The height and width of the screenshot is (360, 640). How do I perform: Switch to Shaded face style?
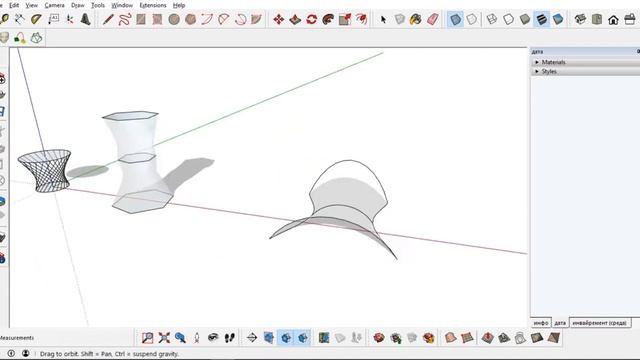click(525, 19)
